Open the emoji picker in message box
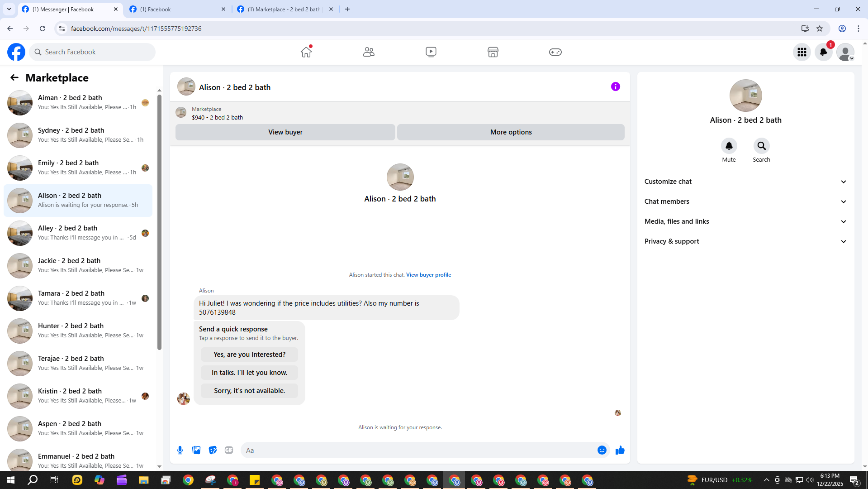This screenshot has height=489, width=868. pyautogui.click(x=602, y=450)
